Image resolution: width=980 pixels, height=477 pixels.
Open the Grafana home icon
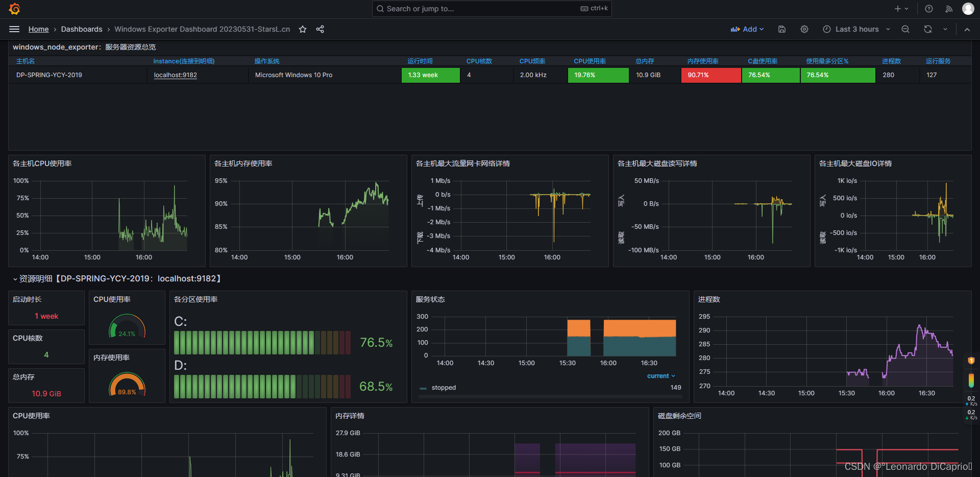tap(14, 9)
